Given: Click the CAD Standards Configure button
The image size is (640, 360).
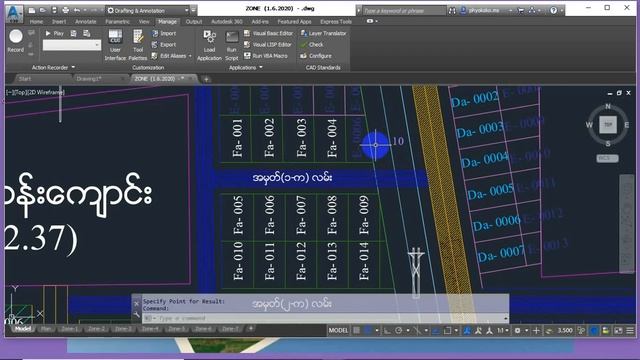Looking at the screenshot, I should coord(316,56).
